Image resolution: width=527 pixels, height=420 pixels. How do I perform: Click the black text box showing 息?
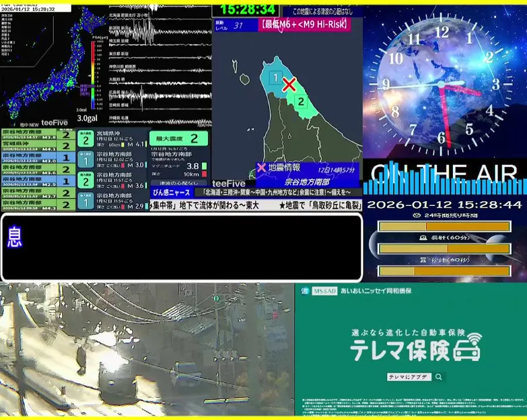(x=182, y=247)
